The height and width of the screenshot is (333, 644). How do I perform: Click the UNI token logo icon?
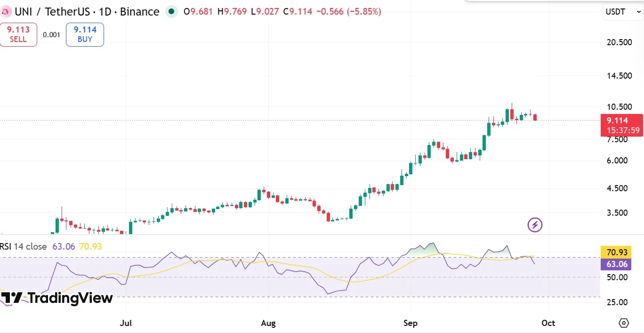tap(6, 11)
